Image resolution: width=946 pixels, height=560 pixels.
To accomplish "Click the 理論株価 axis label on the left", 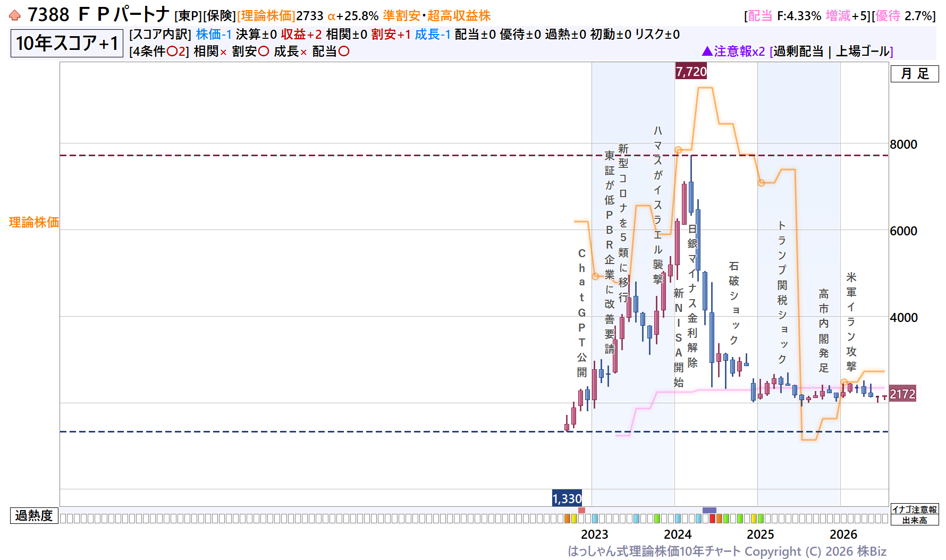I will pyautogui.click(x=34, y=222).
